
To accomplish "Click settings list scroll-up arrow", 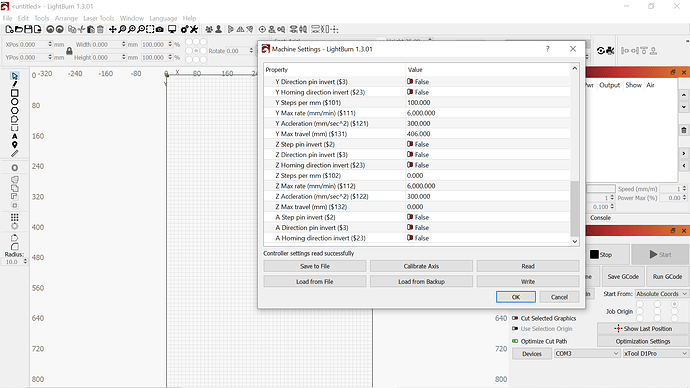I will [x=574, y=68].
